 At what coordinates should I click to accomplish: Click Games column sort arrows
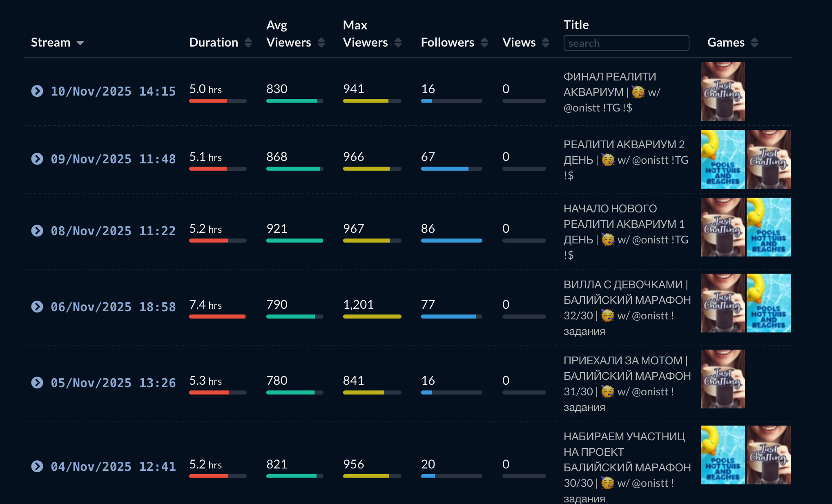(x=754, y=42)
